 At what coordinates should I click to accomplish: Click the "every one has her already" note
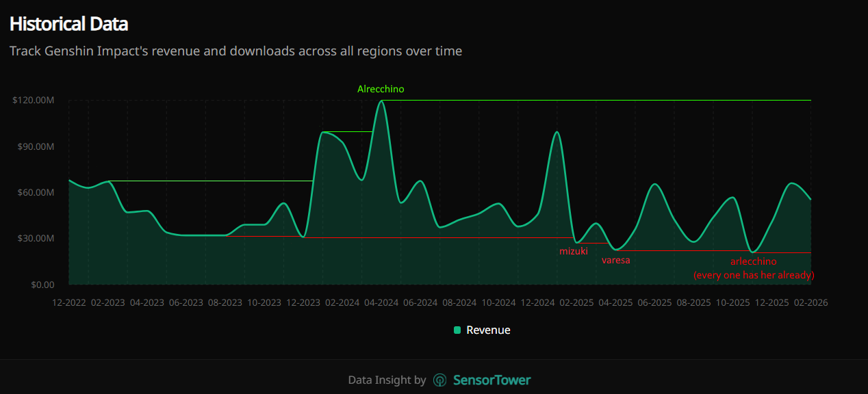point(754,275)
